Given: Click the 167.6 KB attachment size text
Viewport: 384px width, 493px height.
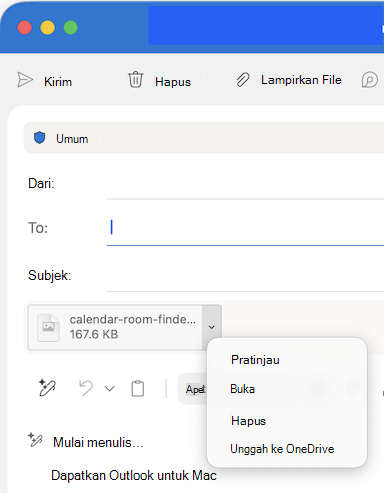Looking at the screenshot, I should point(94,334).
